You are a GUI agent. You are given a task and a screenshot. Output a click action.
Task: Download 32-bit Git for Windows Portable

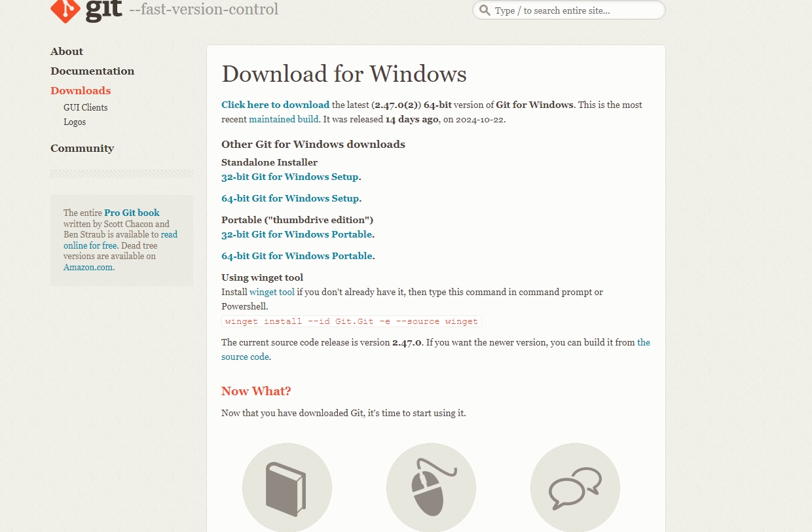(297, 234)
